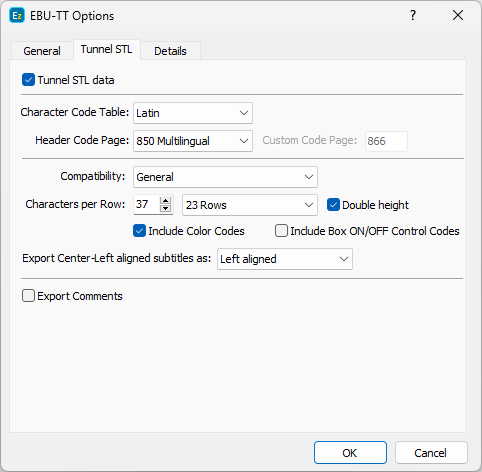Switch to the General tab
This screenshot has width=482, height=472.
pos(42,51)
